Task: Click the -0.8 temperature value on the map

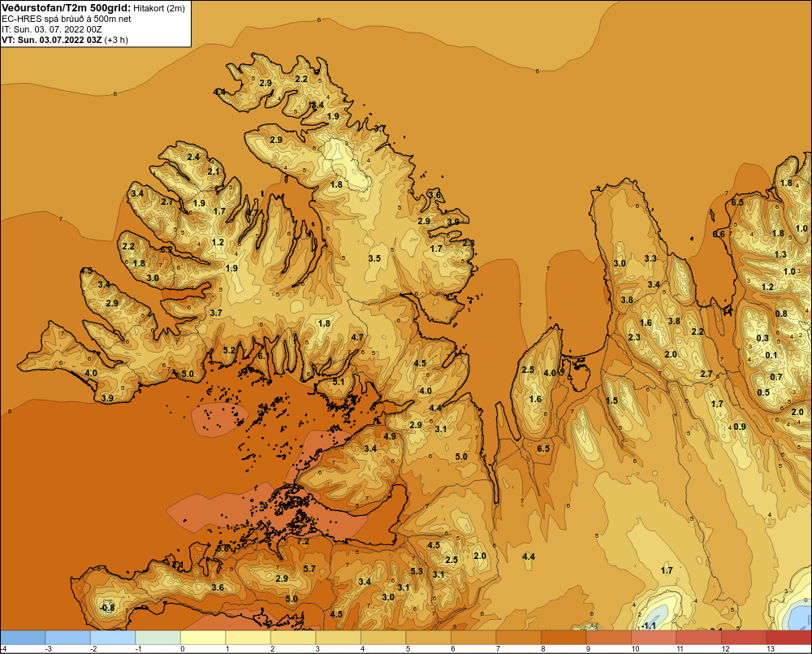Action: pos(107,608)
